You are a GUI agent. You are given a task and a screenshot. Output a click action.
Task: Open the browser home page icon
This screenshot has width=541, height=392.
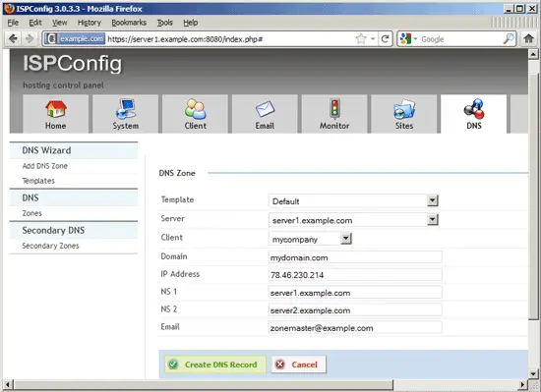click(x=528, y=38)
